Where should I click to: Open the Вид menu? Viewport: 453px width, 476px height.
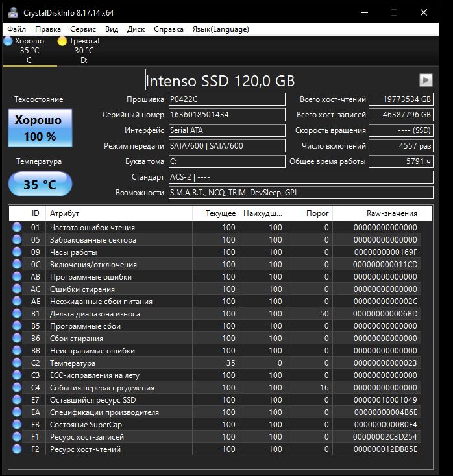click(x=112, y=29)
